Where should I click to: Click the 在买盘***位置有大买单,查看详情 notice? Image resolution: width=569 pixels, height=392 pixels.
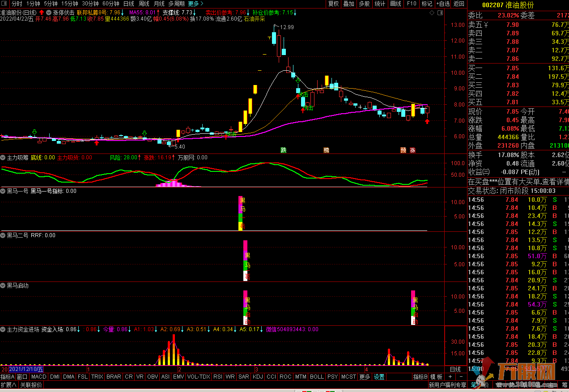[x=518, y=182]
